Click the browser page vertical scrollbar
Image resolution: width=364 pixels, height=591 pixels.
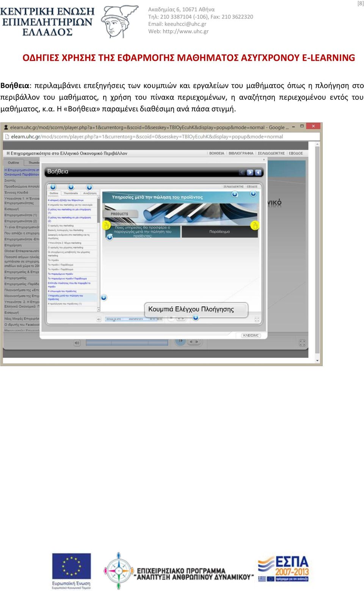point(317,251)
